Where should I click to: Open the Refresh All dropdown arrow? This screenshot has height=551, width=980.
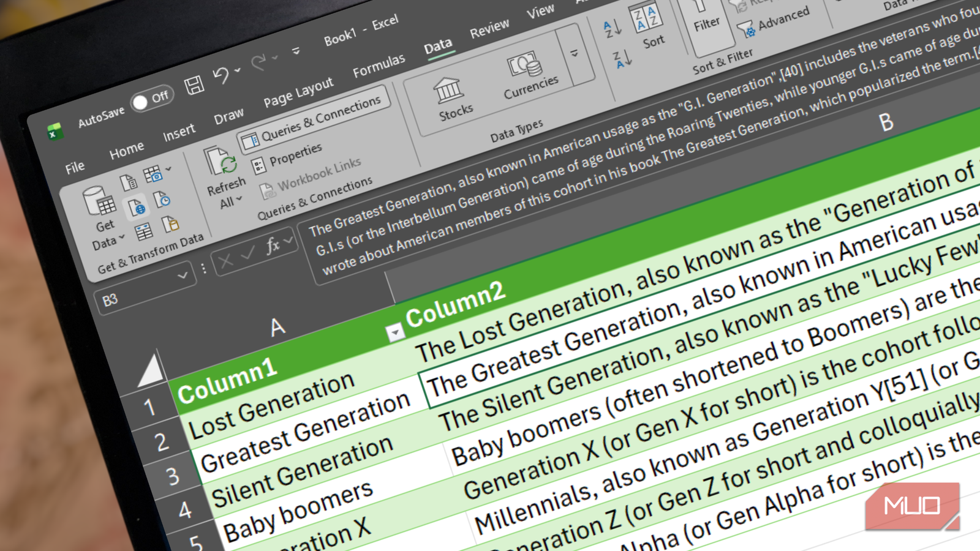(239, 198)
